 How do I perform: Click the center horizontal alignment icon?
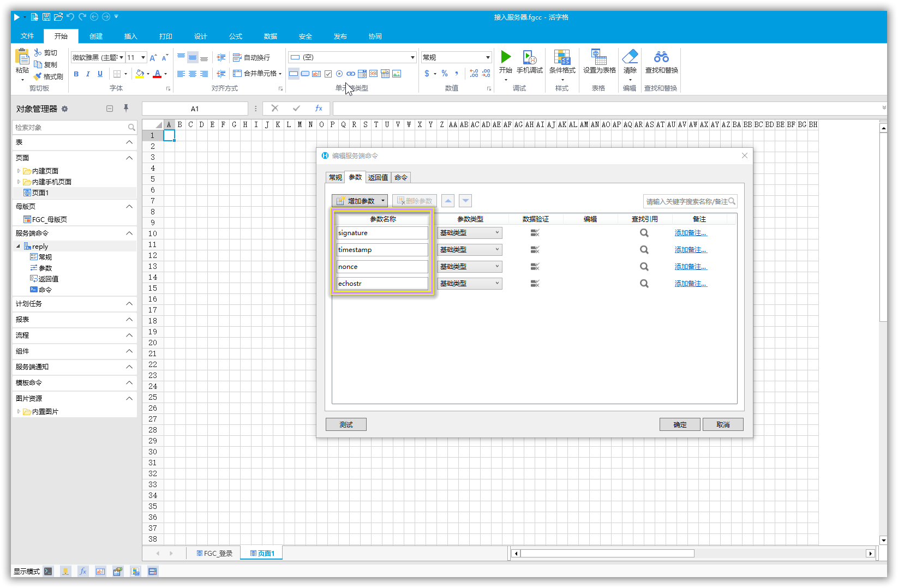click(x=193, y=74)
